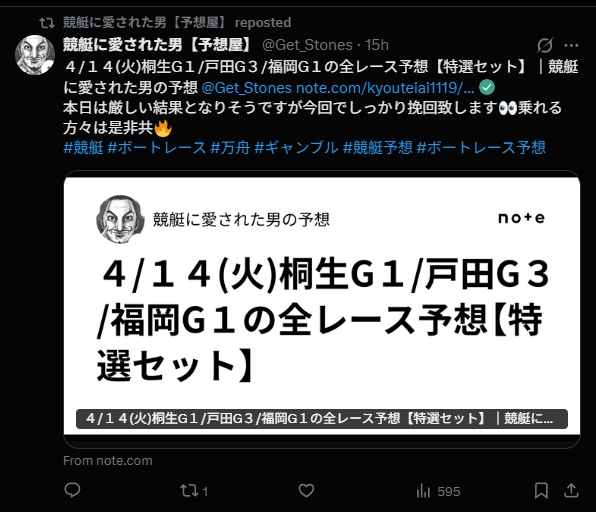Open the #ボートレース予想 hashtag

(x=481, y=147)
